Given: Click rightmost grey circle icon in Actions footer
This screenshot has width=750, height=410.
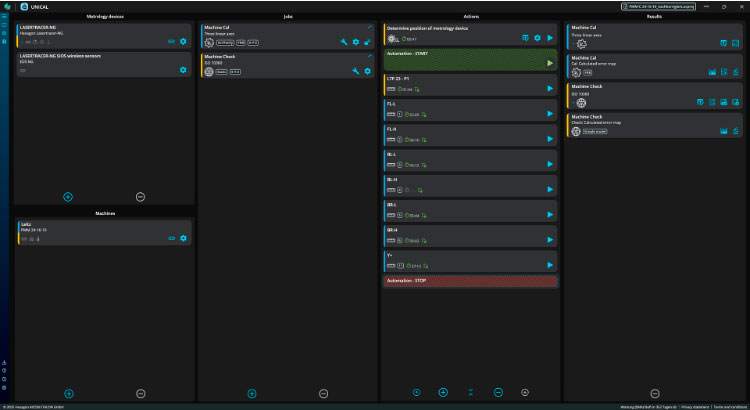Looking at the screenshot, I should coord(525,392).
